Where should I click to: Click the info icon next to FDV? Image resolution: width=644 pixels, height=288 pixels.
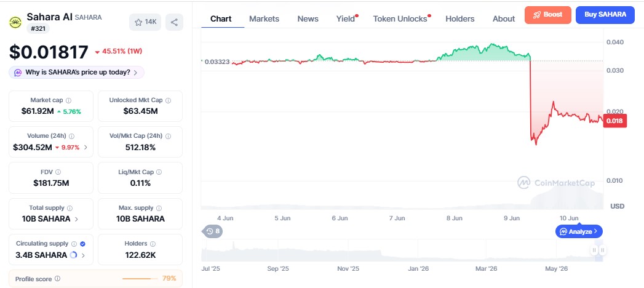point(58,172)
